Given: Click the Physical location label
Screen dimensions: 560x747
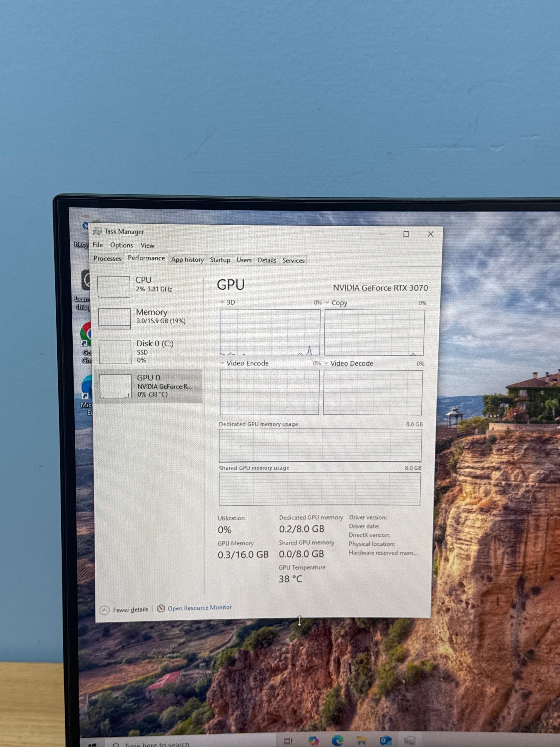Looking at the screenshot, I should (372, 544).
